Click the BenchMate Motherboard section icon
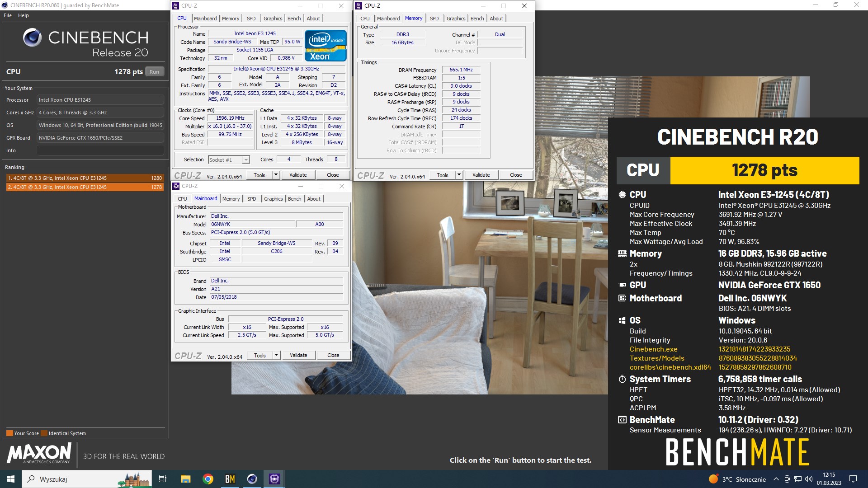The image size is (868, 488). pos(622,298)
